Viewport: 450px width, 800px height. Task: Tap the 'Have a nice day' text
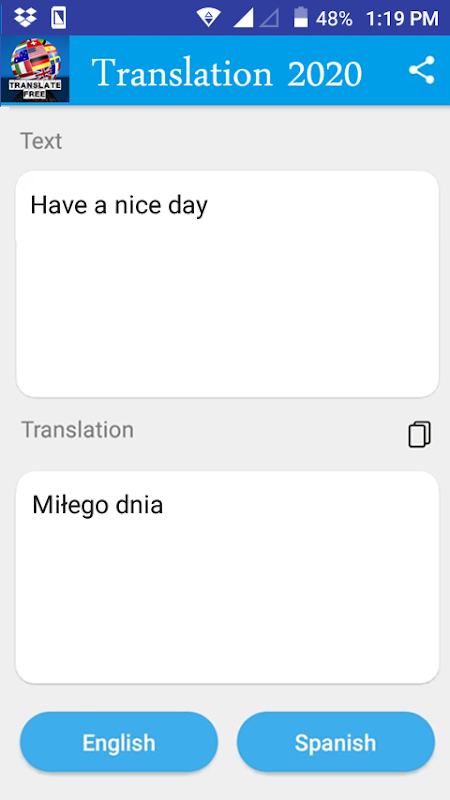[119, 206]
